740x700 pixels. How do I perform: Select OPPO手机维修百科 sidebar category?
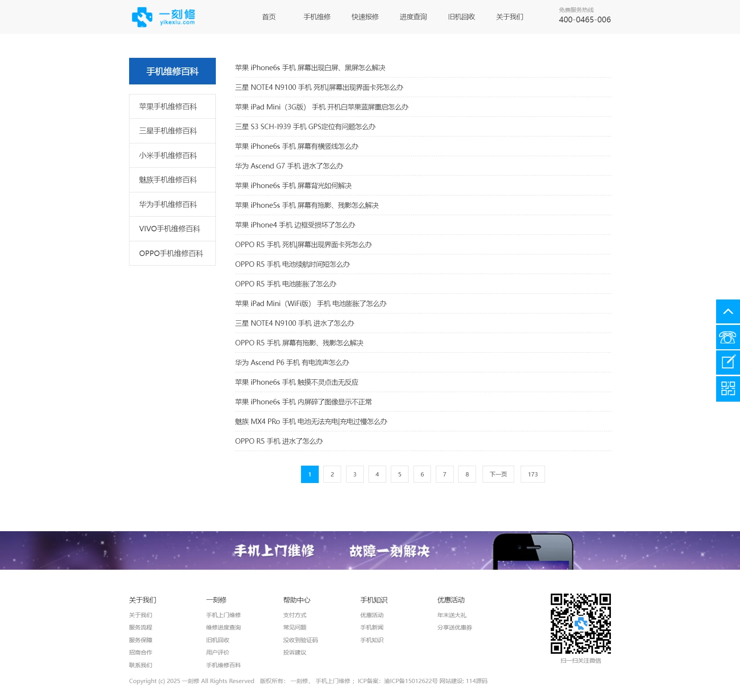pyautogui.click(x=171, y=254)
